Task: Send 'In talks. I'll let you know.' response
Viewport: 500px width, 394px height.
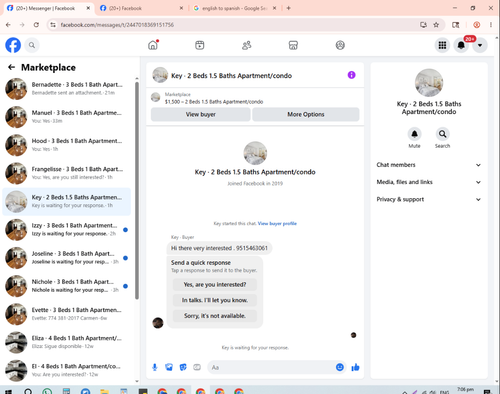Action: pyautogui.click(x=215, y=300)
